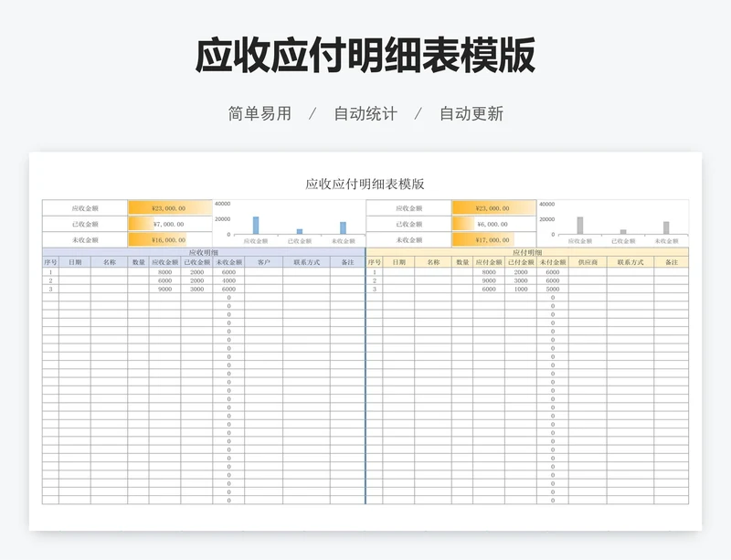
Task: Click the 序号 column header in 应付明细
Action: tap(375, 262)
